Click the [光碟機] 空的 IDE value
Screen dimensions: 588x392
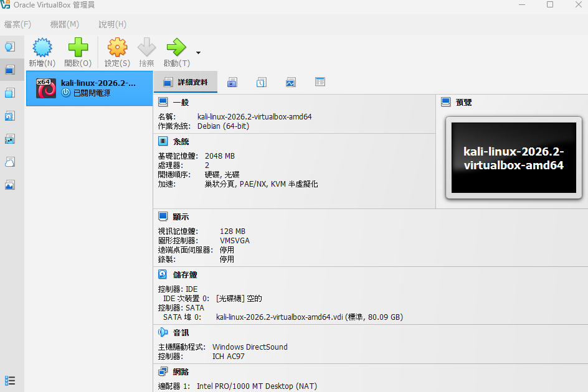click(239, 299)
